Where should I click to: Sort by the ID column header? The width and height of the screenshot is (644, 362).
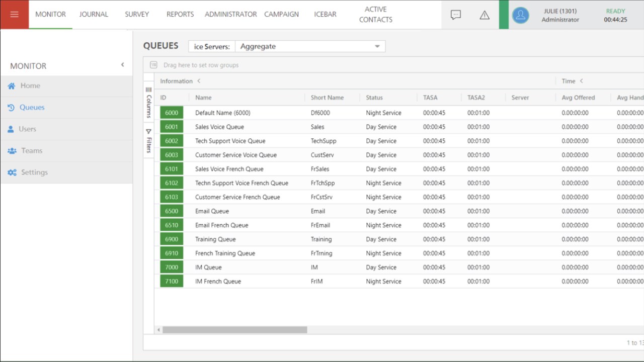[x=164, y=98]
